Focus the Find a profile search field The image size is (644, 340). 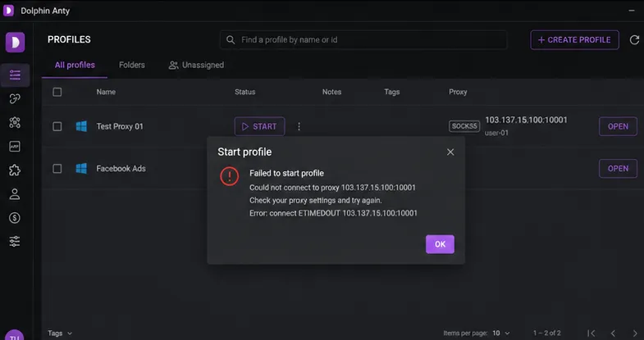[363, 40]
